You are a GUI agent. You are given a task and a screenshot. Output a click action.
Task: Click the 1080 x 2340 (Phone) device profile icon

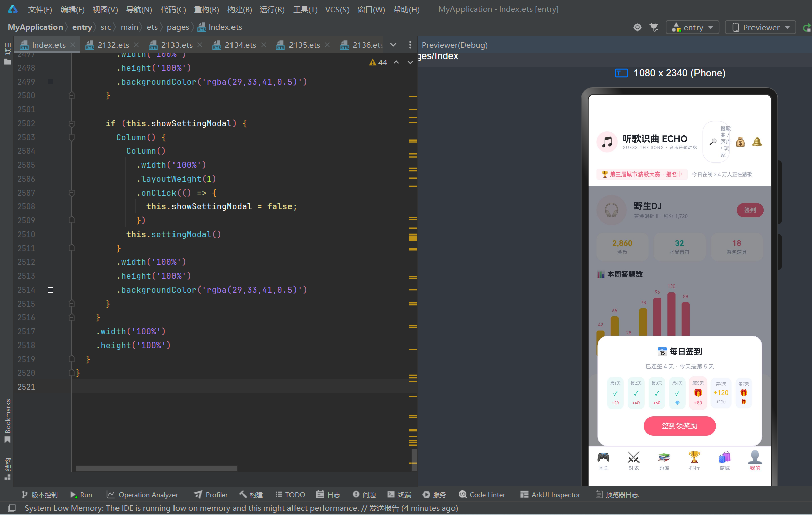[x=621, y=73]
